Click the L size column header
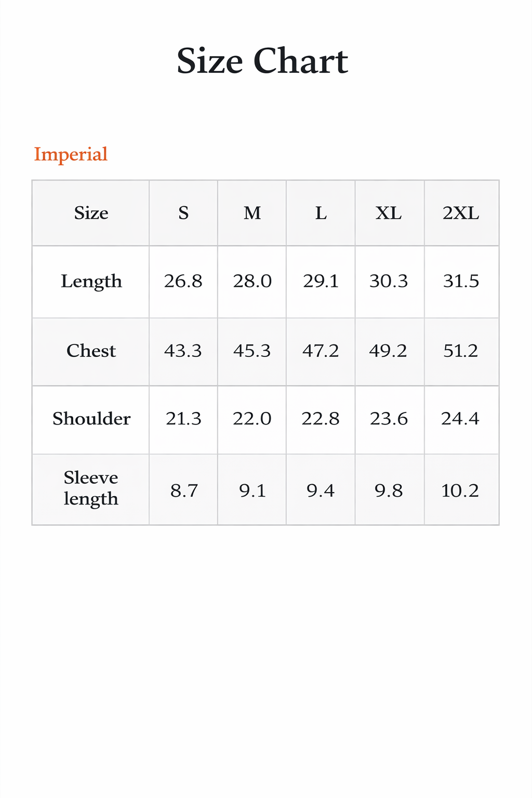Viewport: 532px width, 798px height. [321, 213]
